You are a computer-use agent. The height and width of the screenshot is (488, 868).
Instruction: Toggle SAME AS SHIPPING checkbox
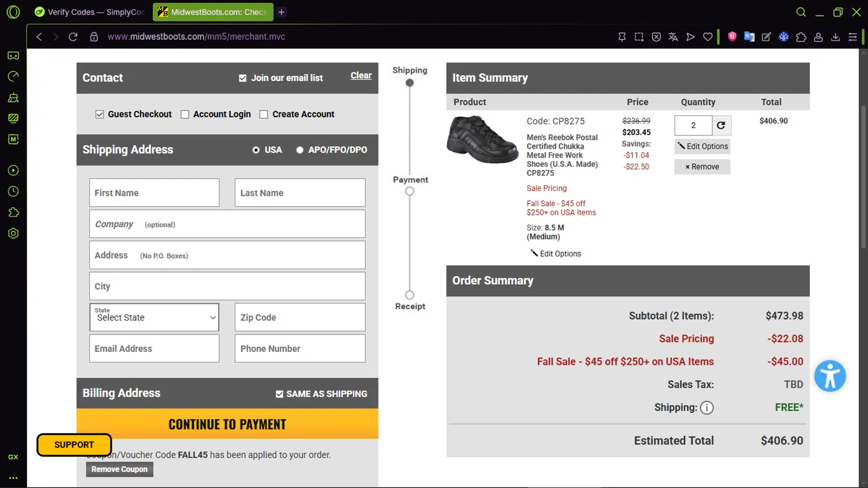click(279, 394)
